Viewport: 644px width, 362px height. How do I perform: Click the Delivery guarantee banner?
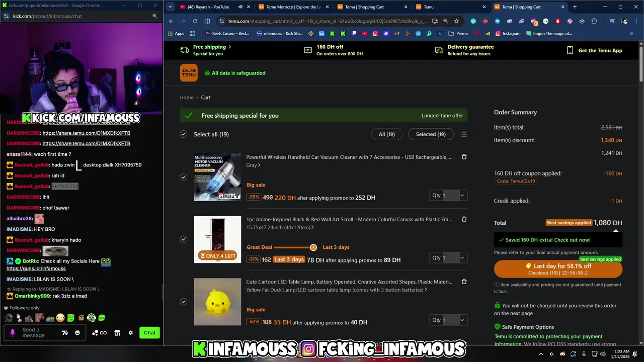[x=464, y=50]
